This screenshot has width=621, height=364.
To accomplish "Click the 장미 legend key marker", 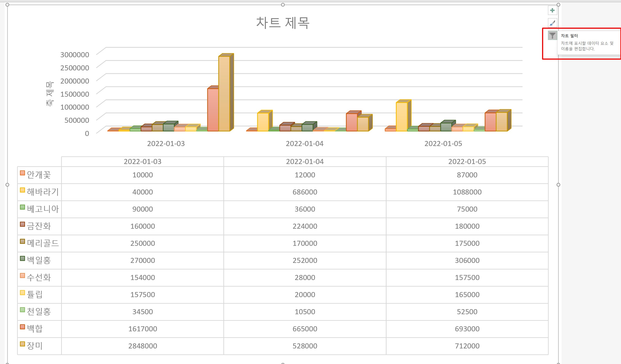I will click(22, 344).
